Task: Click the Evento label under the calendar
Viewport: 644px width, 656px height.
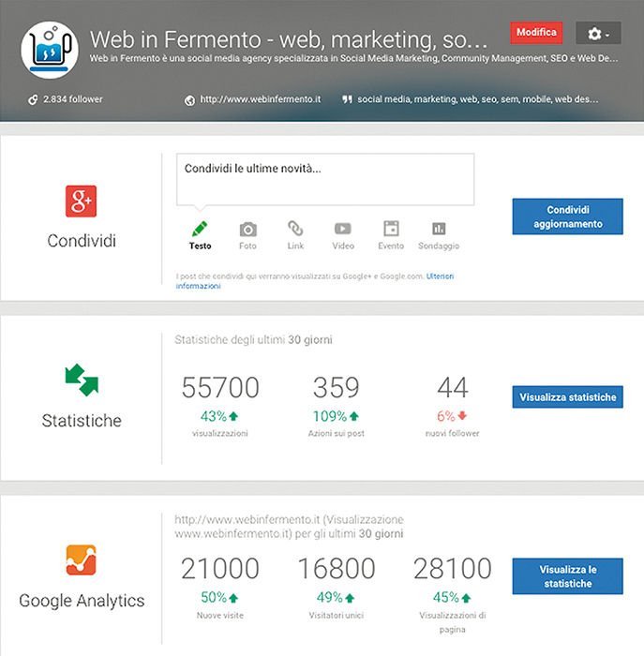Action: pyautogui.click(x=391, y=246)
